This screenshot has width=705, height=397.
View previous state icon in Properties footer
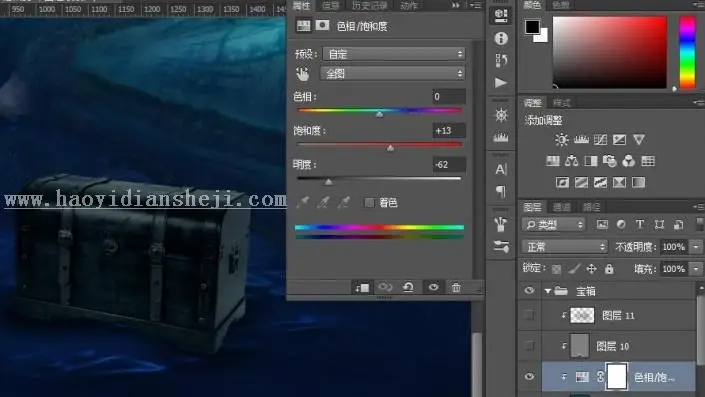(x=385, y=287)
